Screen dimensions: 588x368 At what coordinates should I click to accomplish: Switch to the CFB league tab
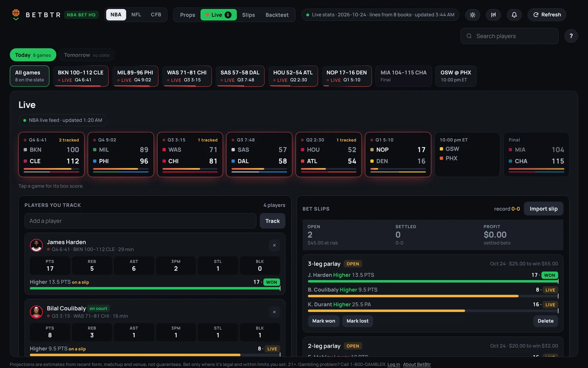coord(156,15)
